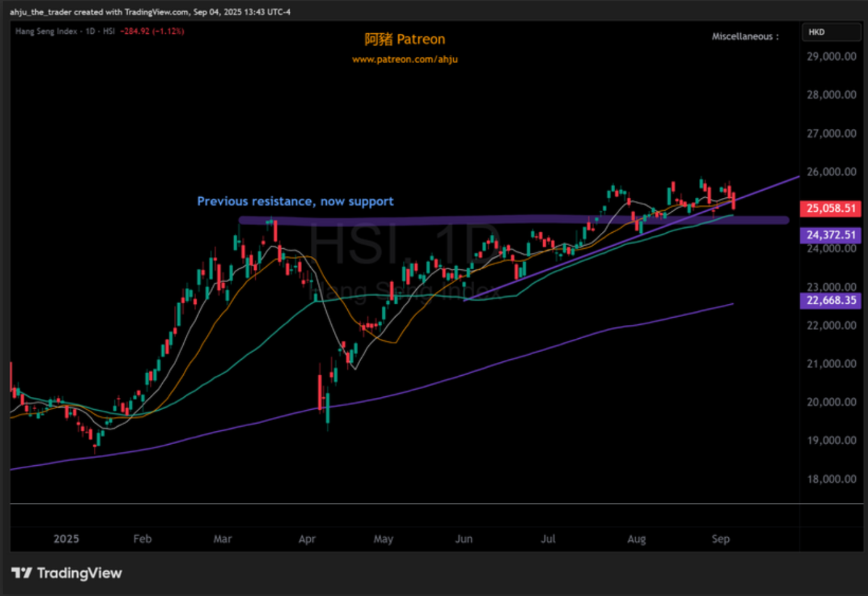The height and width of the screenshot is (596, 868).
Task: Click the -284.92 (-1.12%) change value
Action: click(x=153, y=31)
